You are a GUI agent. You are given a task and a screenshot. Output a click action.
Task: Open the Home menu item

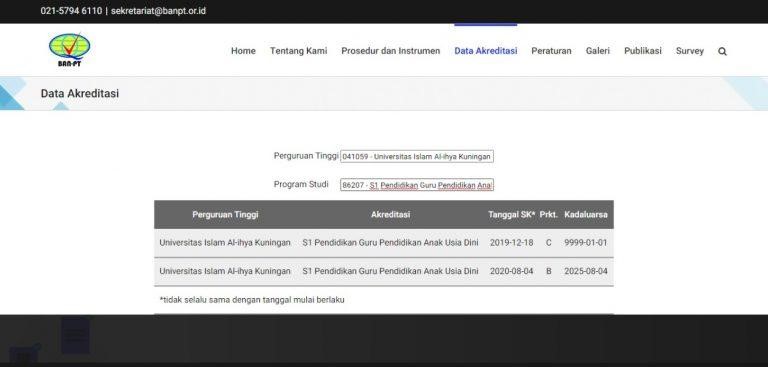[x=243, y=51]
